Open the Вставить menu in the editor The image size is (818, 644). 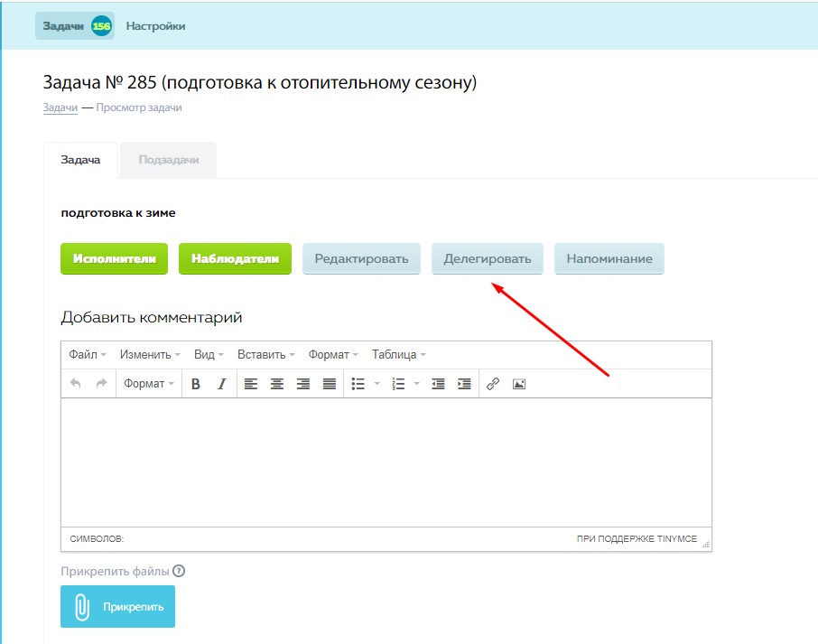coord(266,354)
